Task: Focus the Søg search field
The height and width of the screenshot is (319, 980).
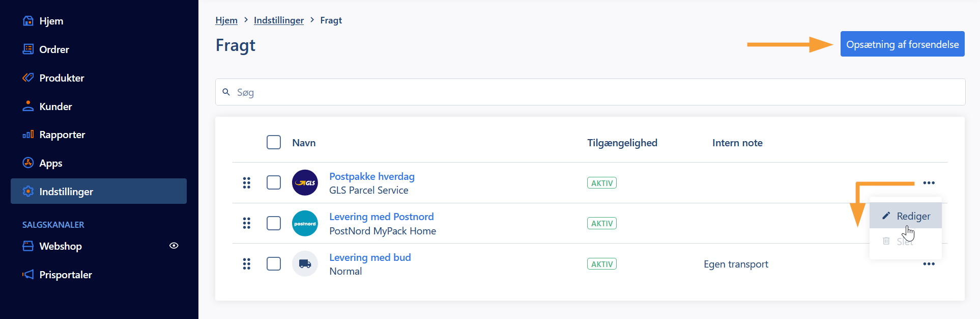Action: (x=590, y=92)
